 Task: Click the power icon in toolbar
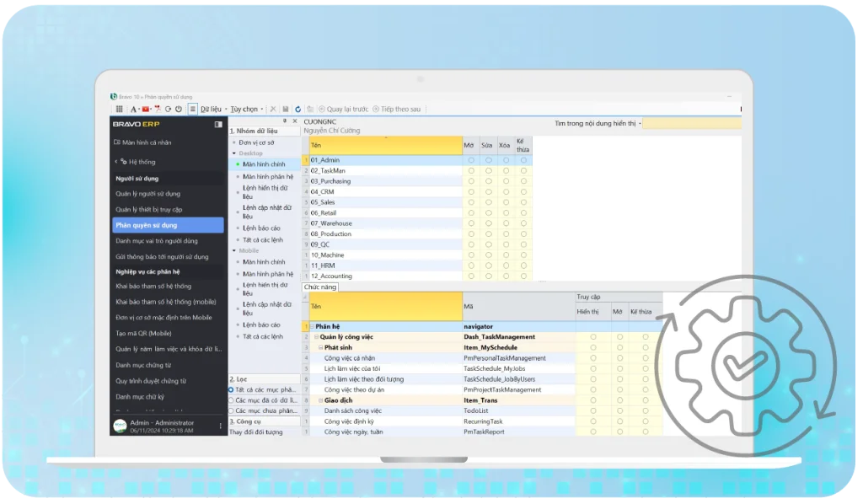click(x=178, y=109)
